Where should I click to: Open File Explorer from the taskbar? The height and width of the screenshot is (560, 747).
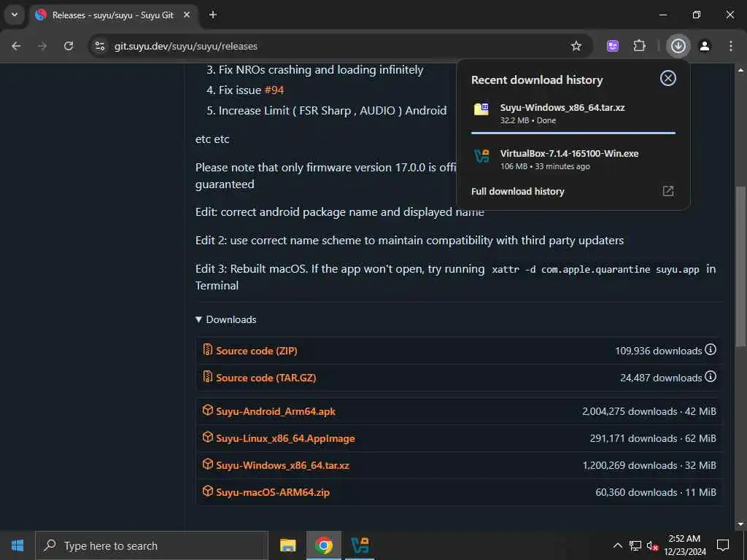287,545
